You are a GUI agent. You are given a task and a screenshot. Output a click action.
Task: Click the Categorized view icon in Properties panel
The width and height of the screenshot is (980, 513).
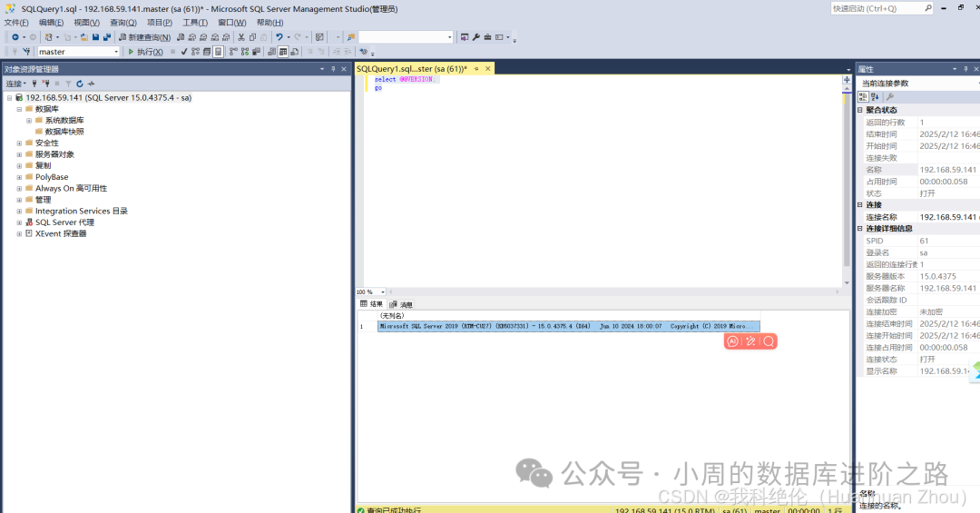coord(863,96)
